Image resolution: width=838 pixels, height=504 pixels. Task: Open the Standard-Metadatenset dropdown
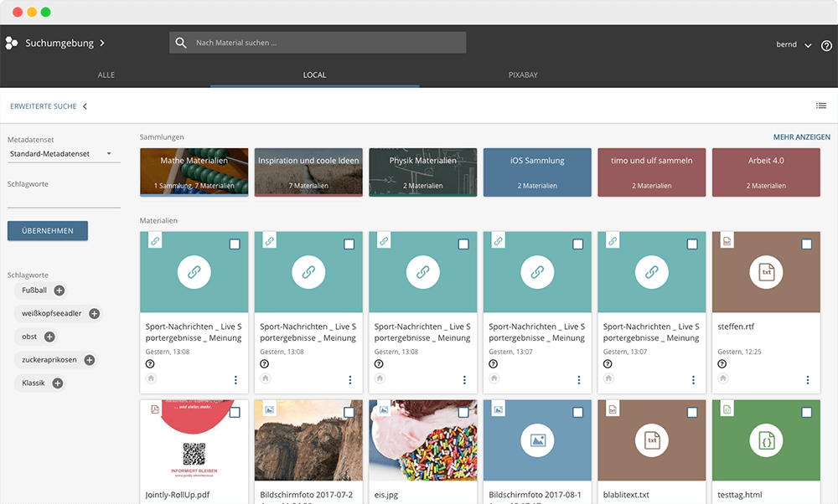(63, 154)
